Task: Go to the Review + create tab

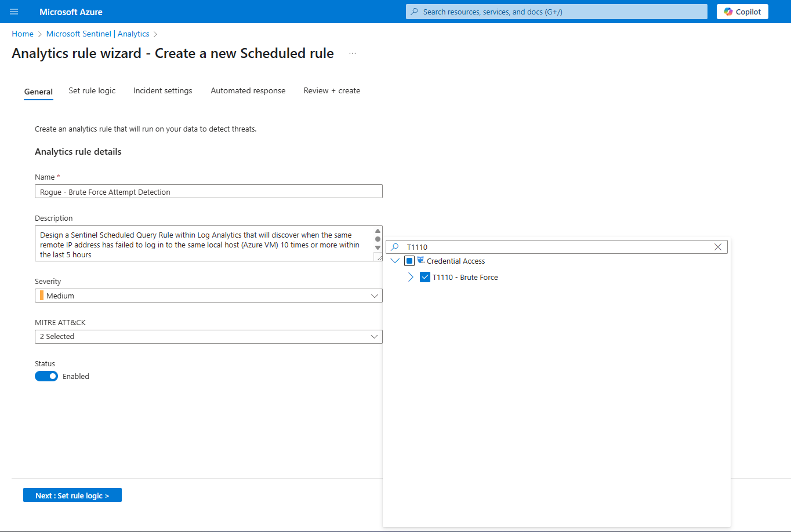Action: tap(332, 90)
